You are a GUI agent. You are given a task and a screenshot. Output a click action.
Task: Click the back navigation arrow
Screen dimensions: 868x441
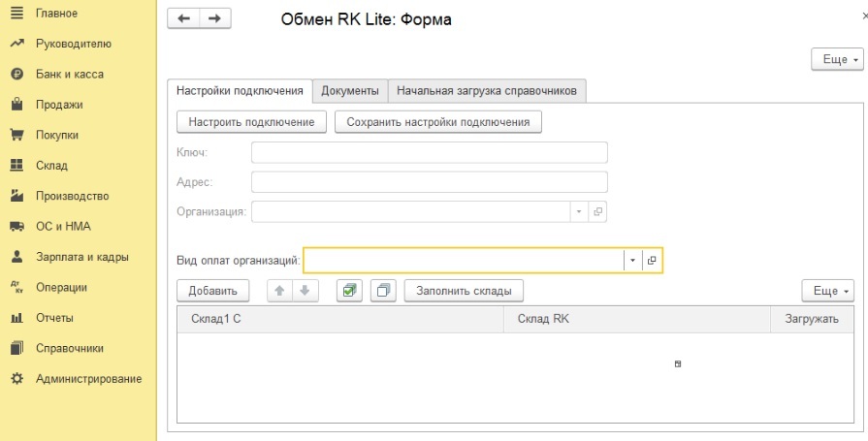click(x=184, y=18)
